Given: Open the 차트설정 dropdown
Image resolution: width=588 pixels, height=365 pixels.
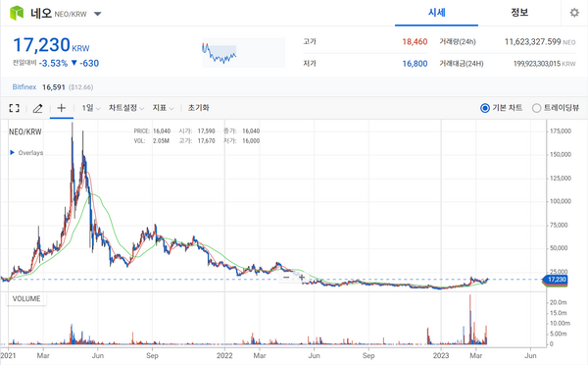Looking at the screenshot, I should point(126,108).
